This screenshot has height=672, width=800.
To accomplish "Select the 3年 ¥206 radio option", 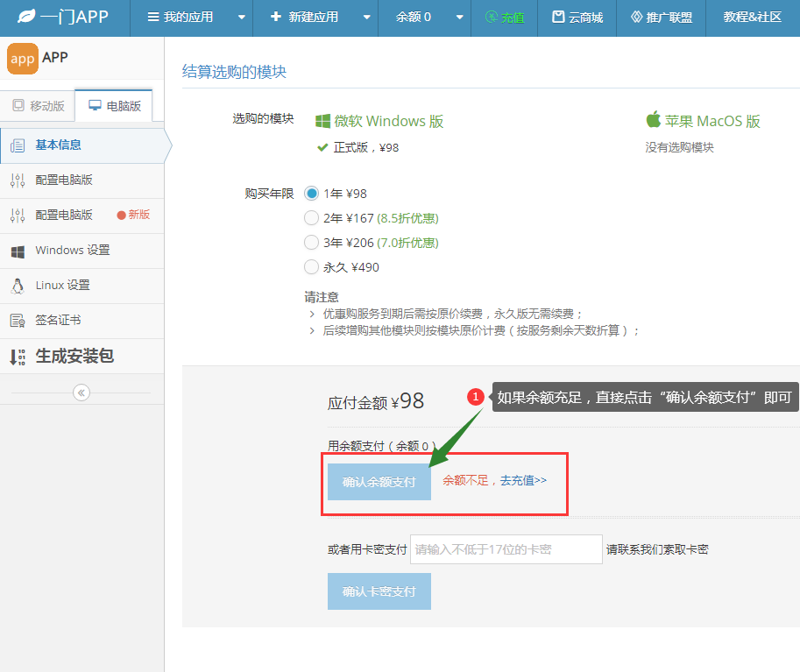I will (311, 243).
